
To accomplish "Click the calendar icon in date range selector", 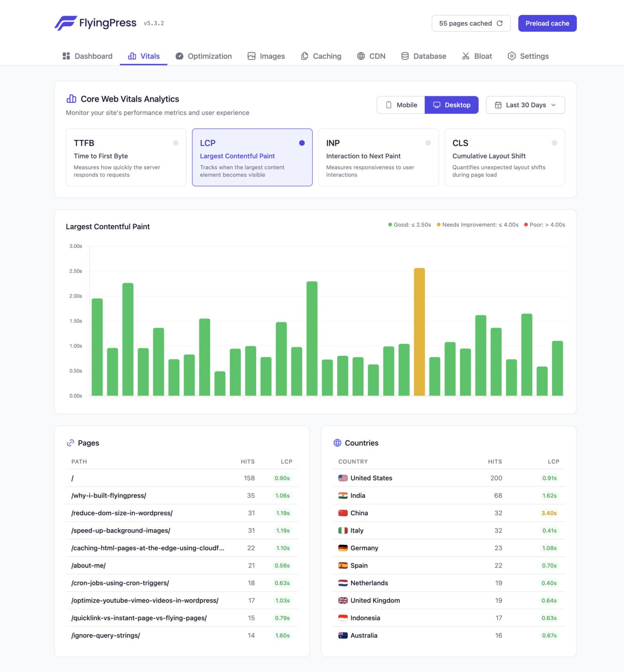I will point(498,105).
